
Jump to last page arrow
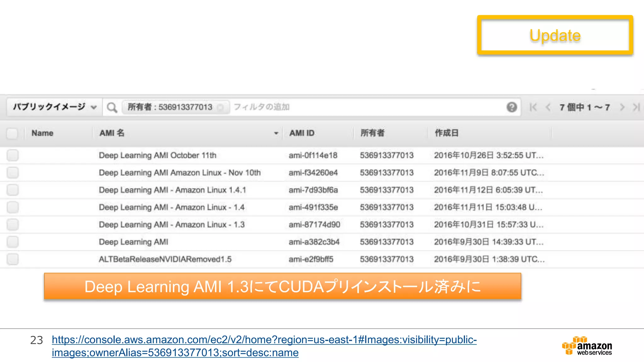(636, 107)
